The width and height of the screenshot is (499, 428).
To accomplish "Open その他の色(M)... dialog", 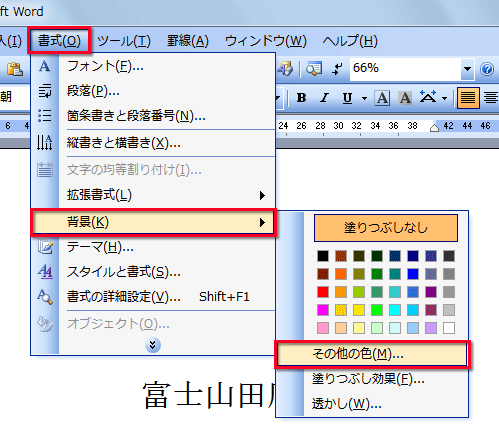I will pyautogui.click(x=372, y=354).
